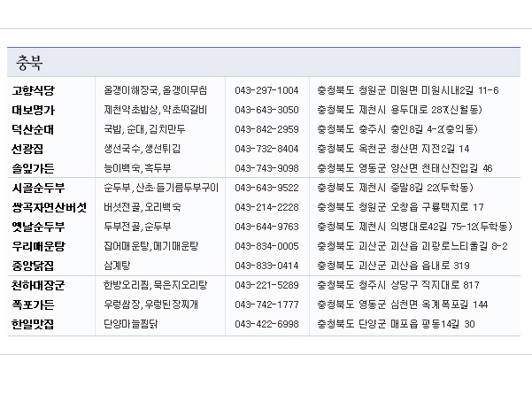Click address 제천시 의병대로42길 (두학동)
The height and width of the screenshot is (401, 532).
tap(414, 227)
